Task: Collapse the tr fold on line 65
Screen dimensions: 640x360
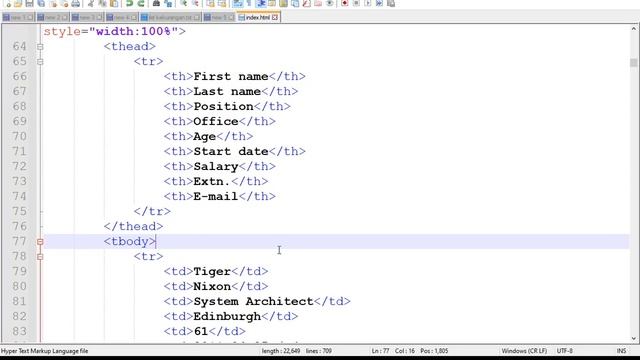Action: tap(40, 62)
